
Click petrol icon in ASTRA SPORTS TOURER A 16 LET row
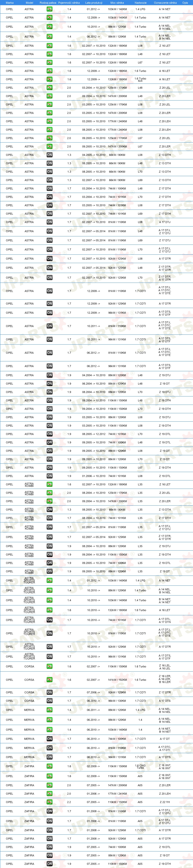50,610
